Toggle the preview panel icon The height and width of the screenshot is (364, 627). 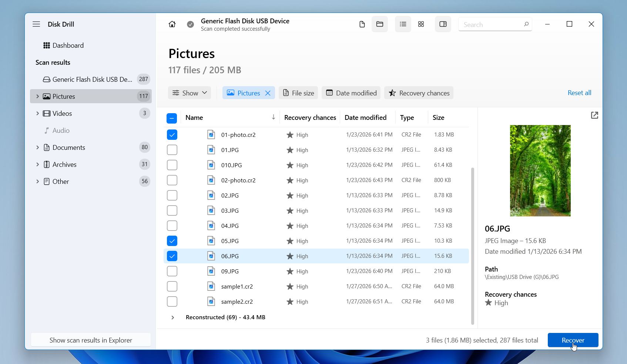click(x=443, y=24)
